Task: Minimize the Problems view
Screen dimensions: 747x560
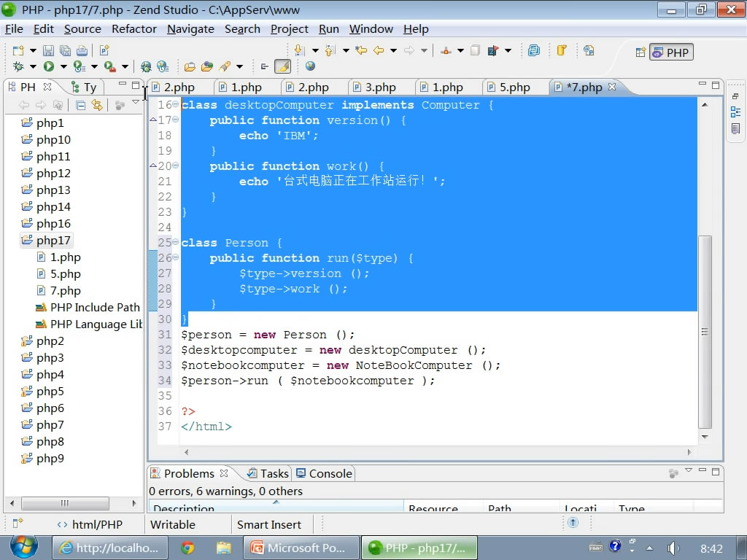Action: pyautogui.click(x=703, y=470)
